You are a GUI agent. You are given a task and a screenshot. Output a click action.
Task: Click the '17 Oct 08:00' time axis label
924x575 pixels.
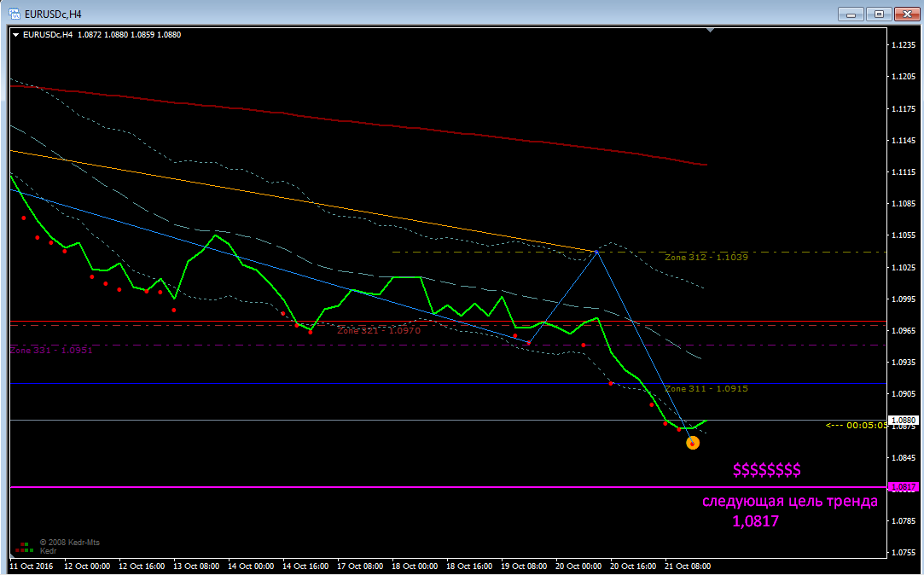click(x=359, y=566)
